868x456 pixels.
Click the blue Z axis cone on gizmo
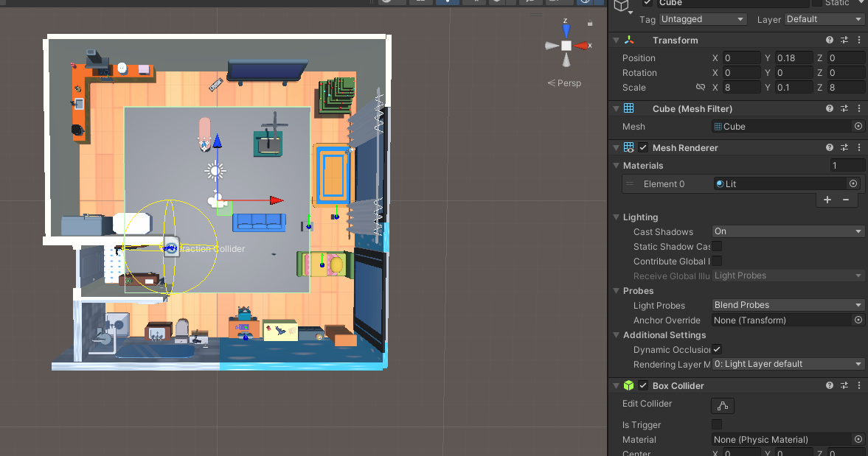[565, 30]
